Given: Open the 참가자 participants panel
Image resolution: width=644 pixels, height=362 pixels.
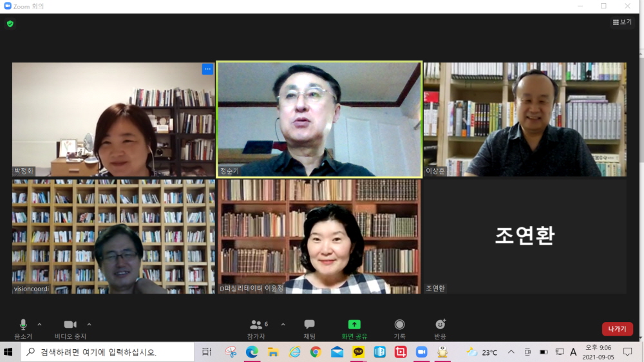Looking at the screenshot, I should tap(258, 328).
